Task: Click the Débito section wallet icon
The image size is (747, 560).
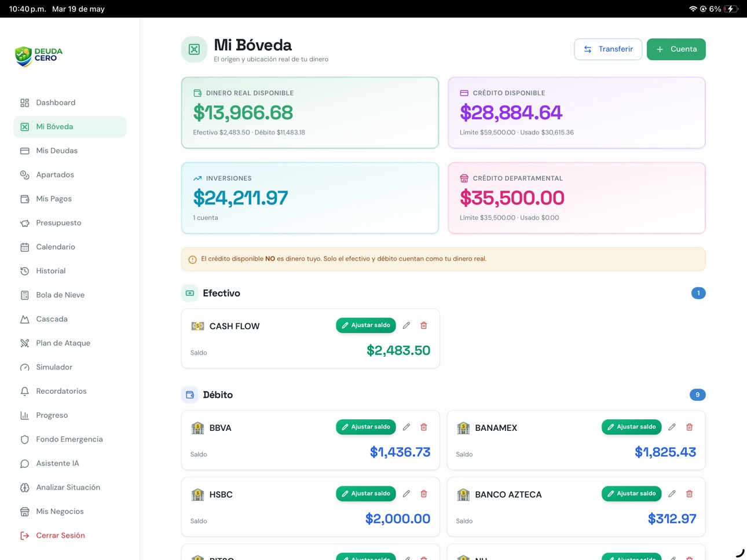Action: tap(190, 395)
